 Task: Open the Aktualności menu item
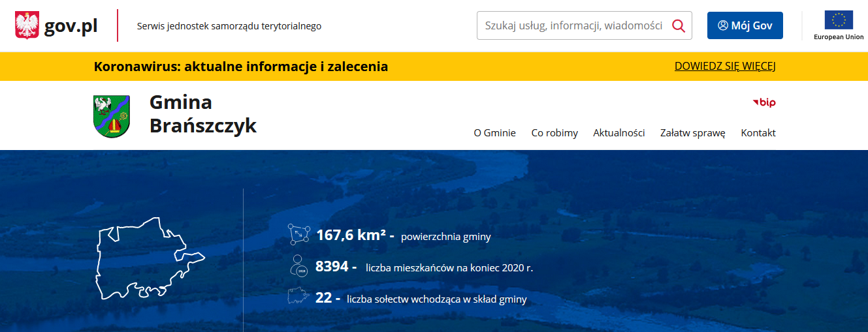[x=619, y=133]
